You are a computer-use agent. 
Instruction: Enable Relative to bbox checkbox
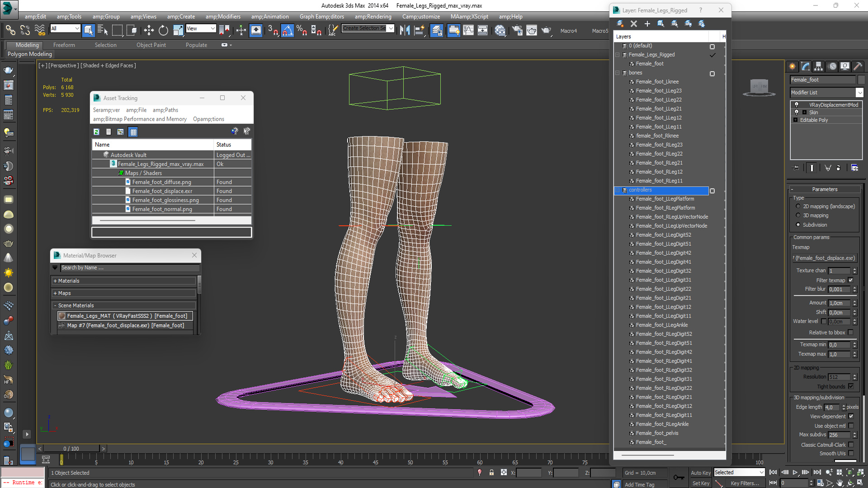click(x=850, y=332)
